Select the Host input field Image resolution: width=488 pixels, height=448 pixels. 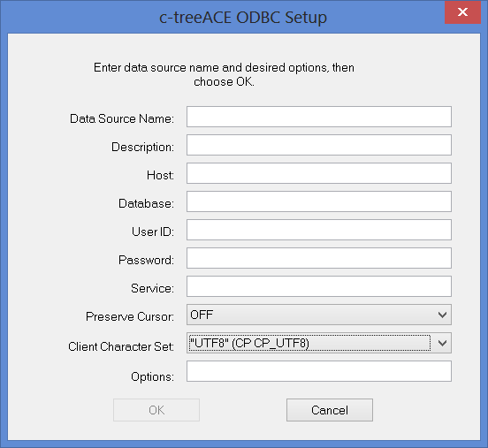(319, 173)
